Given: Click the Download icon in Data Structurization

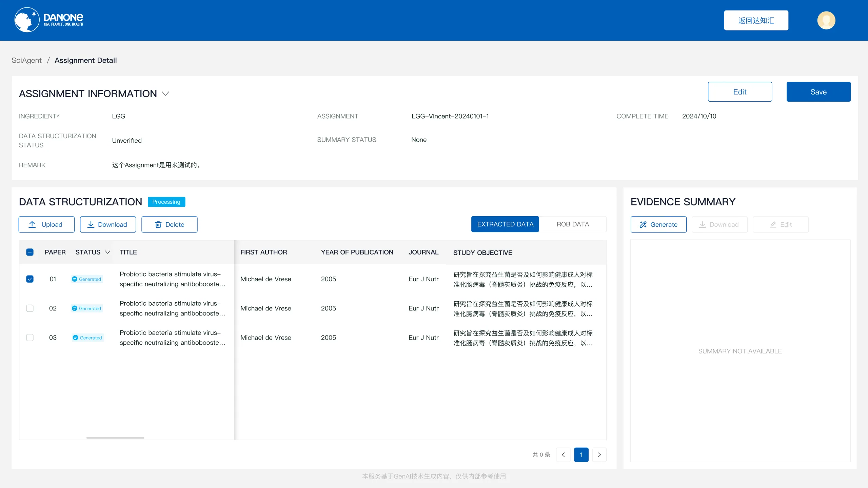Looking at the screenshot, I should tap(91, 224).
